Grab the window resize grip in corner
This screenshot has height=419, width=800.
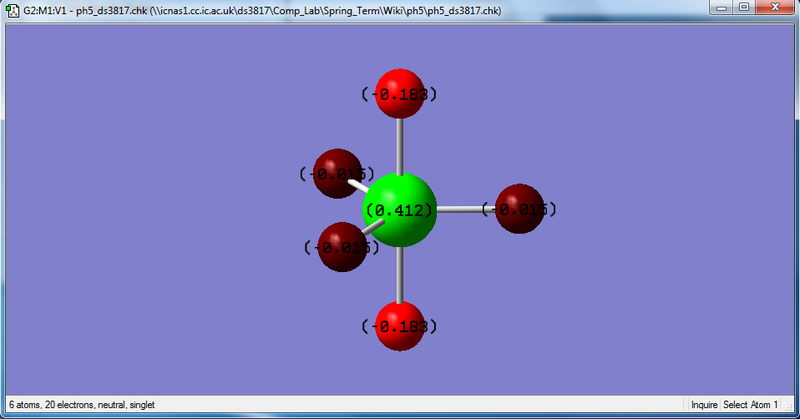coord(788,406)
